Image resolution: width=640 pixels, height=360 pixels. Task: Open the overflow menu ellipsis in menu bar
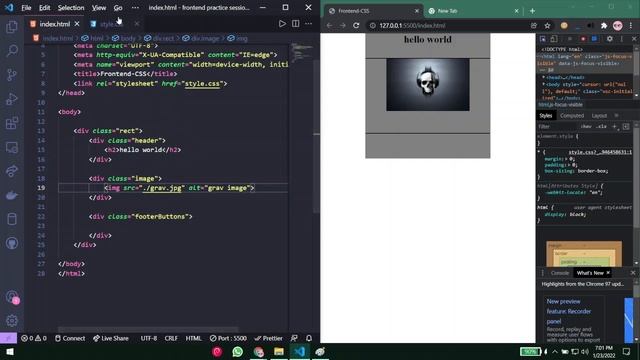[x=135, y=8]
